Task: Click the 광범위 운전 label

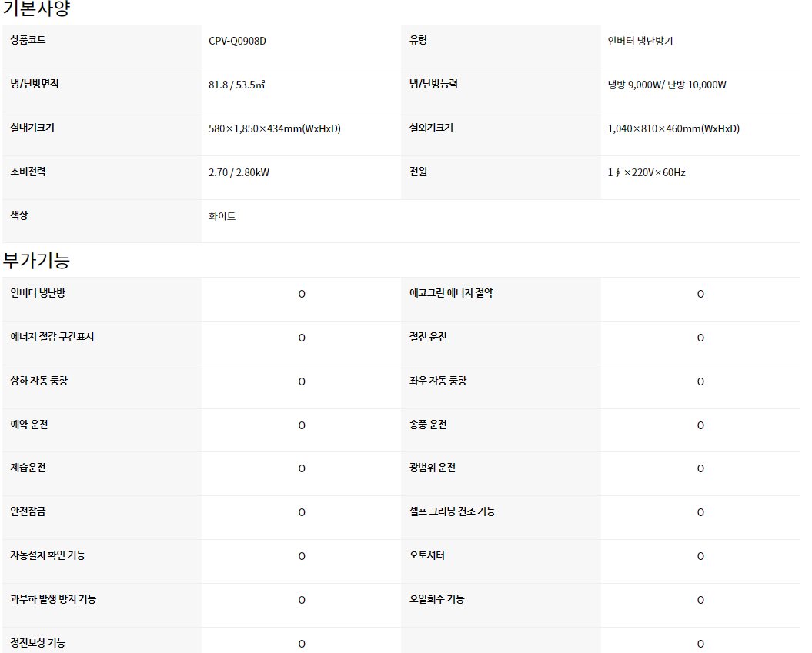Action: [x=433, y=467]
